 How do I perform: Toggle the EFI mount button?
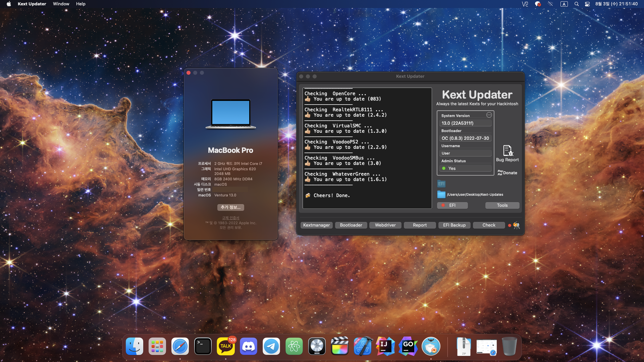tap(452, 205)
